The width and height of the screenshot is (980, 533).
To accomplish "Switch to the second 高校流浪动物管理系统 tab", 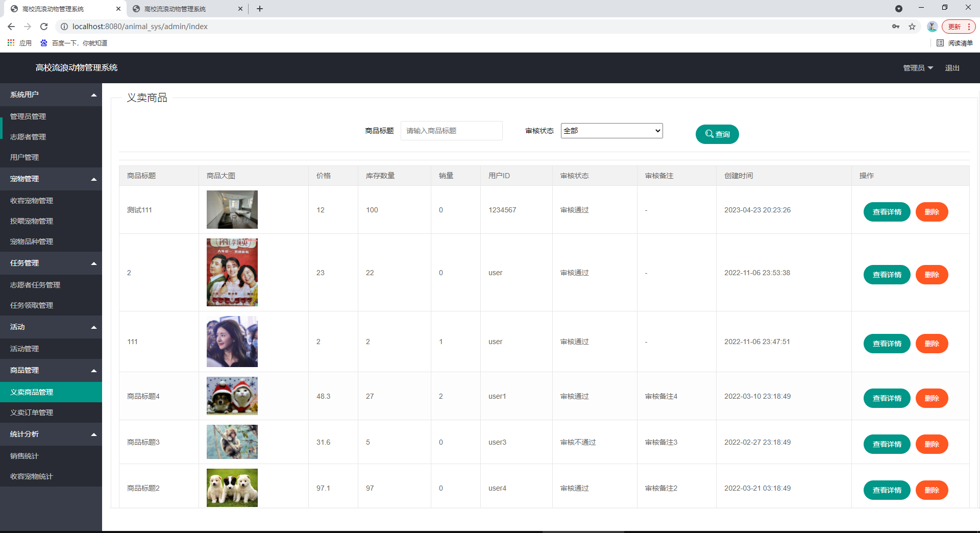I will click(x=187, y=9).
